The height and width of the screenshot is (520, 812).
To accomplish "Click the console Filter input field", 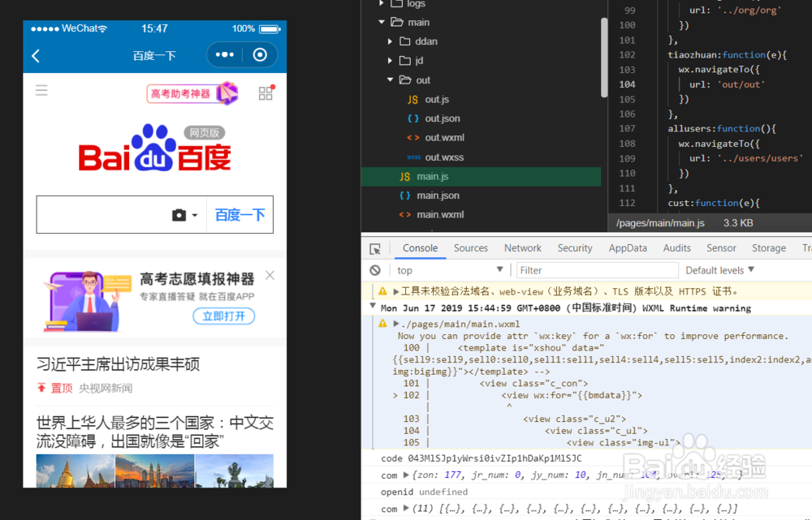I will [x=597, y=270].
